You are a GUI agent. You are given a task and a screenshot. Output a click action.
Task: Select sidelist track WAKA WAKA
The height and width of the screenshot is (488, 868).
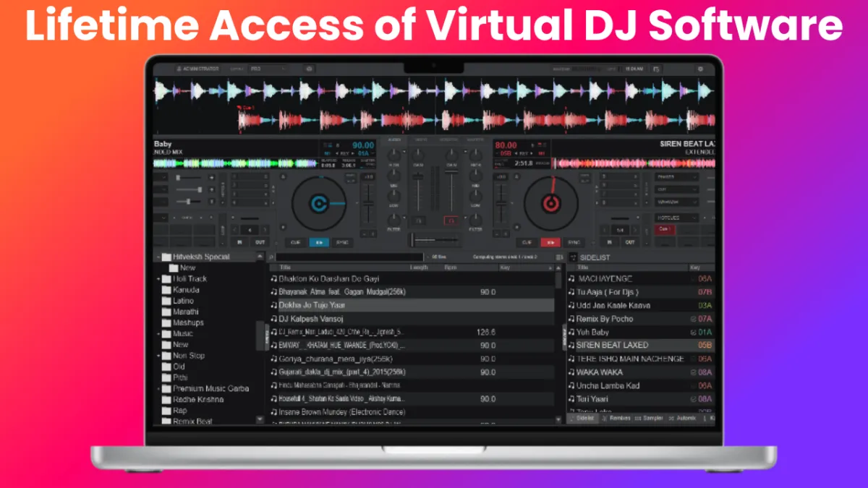[640, 372]
